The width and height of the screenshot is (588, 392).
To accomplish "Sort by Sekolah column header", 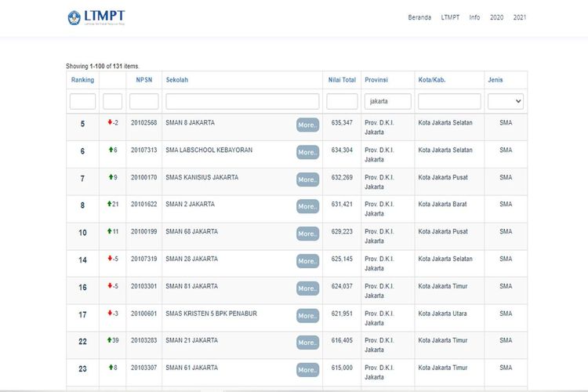I will click(x=176, y=80).
